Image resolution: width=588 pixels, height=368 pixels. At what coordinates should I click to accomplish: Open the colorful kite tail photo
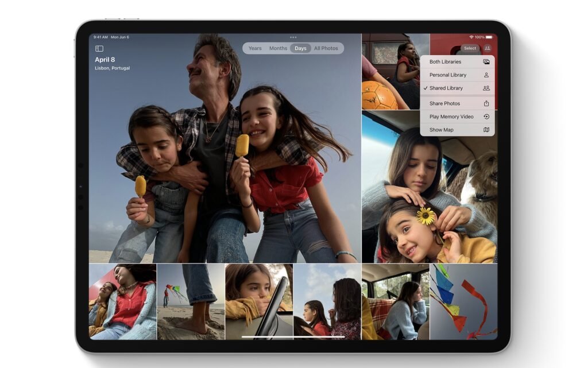[x=463, y=301]
